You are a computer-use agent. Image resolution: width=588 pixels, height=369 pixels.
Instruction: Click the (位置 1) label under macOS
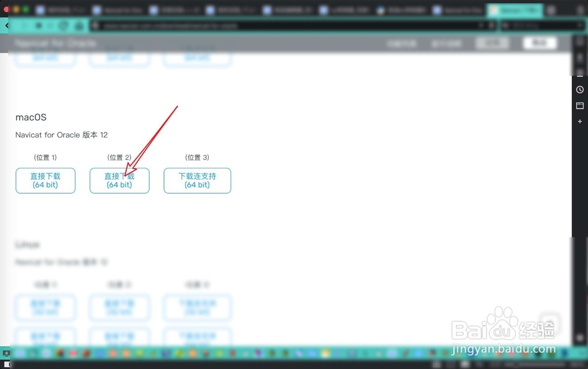(45, 157)
